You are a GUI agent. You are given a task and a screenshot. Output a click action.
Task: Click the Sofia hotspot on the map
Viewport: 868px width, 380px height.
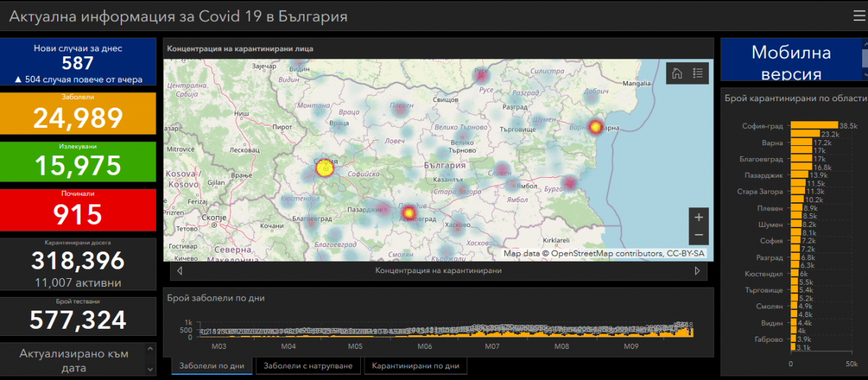325,168
